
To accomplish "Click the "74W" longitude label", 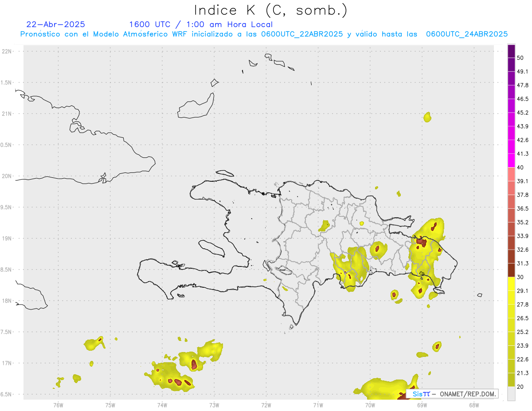I will (x=162, y=405).
